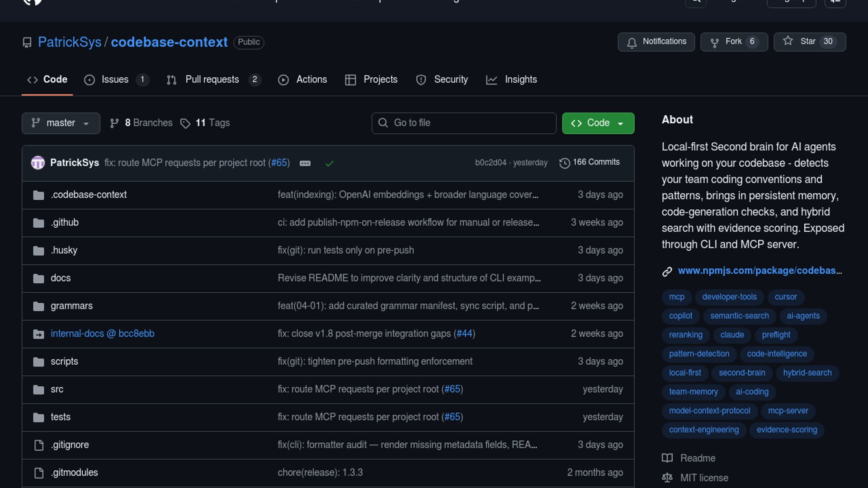Click the green commit status checkmark
Viewport: 868px width, 488px height.
pos(330,163)
